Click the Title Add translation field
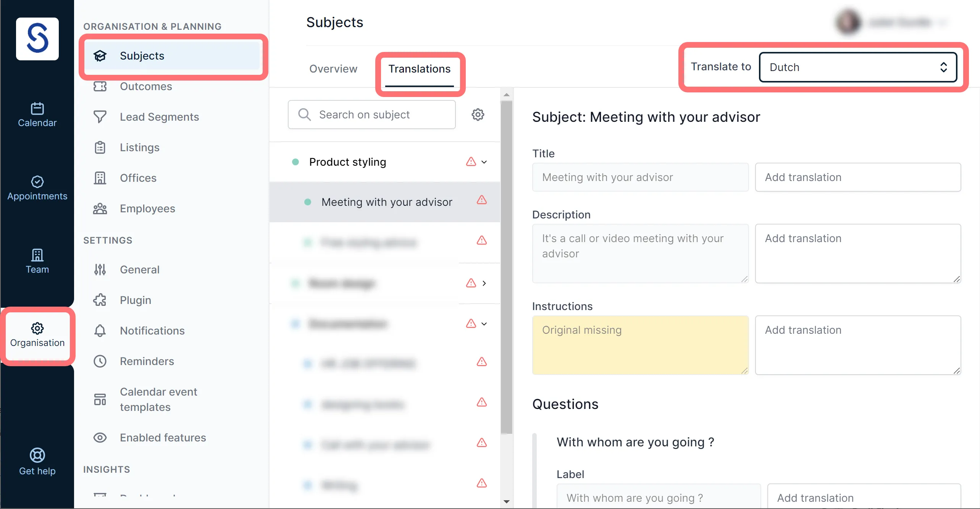The height and width of the screenshot is (509, 980). [x=858, y=177]
